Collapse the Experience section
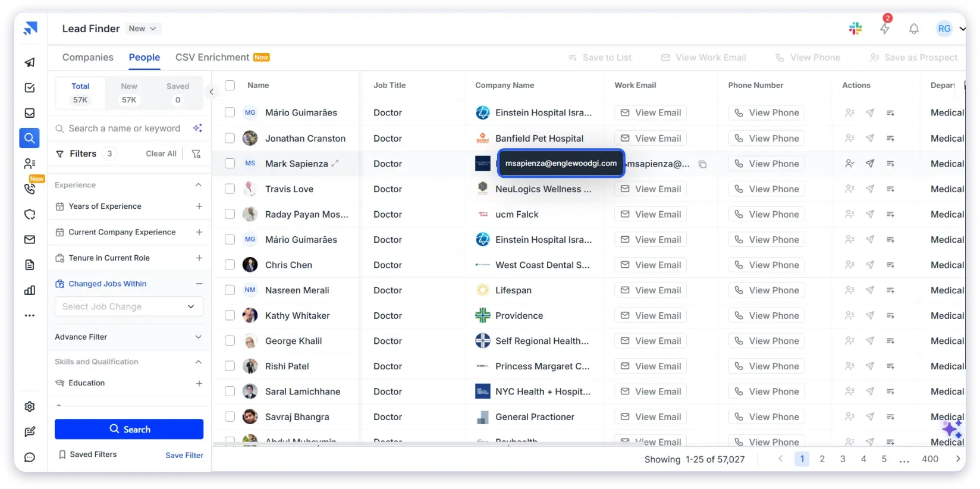 click(x=199, y=185)
